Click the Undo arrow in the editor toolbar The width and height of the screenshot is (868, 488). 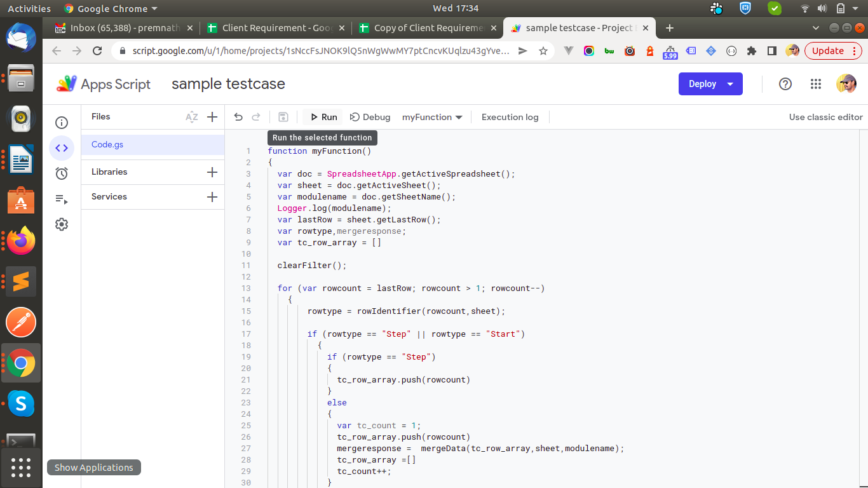click(x=238, y=117)
